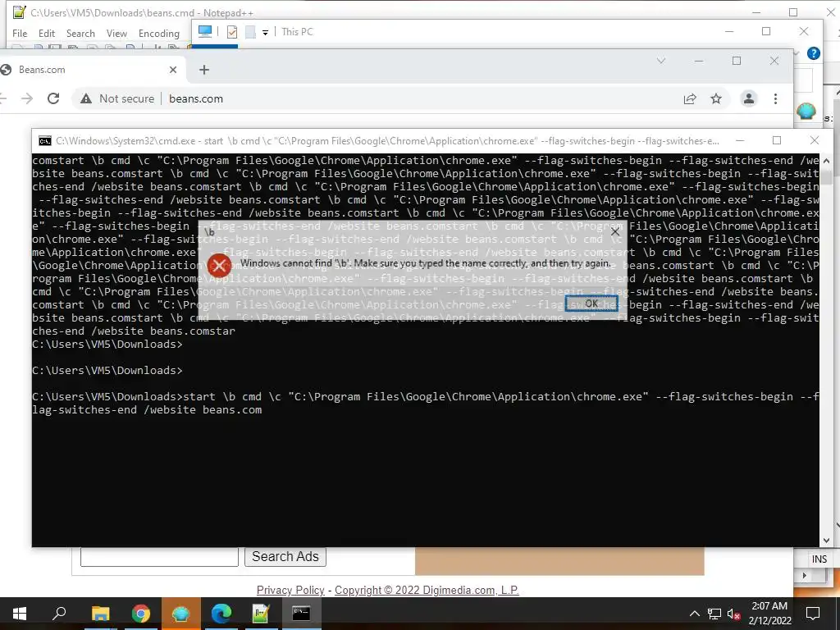Screen dimensions: 840x630
Task: Open Notepad++ Encoding menu
Action: tap(159, 33)
